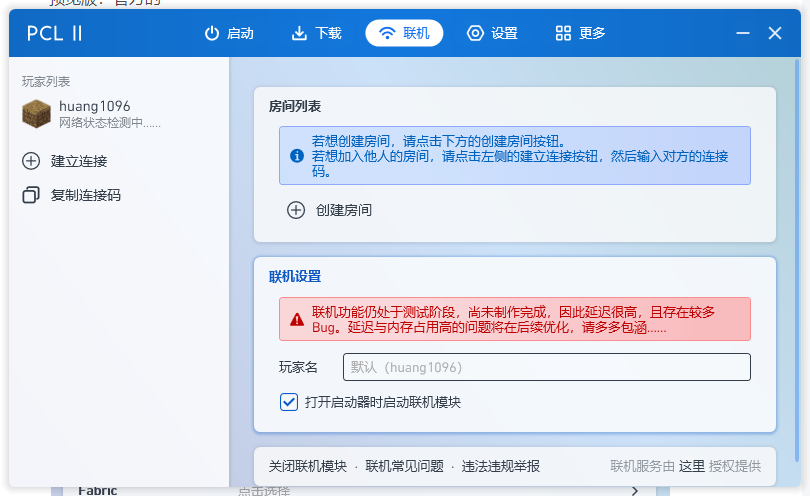The height and width of the screenshot is (496, 810).
Task: Click the red warning triangle icon
Action: tap(297, 319)
